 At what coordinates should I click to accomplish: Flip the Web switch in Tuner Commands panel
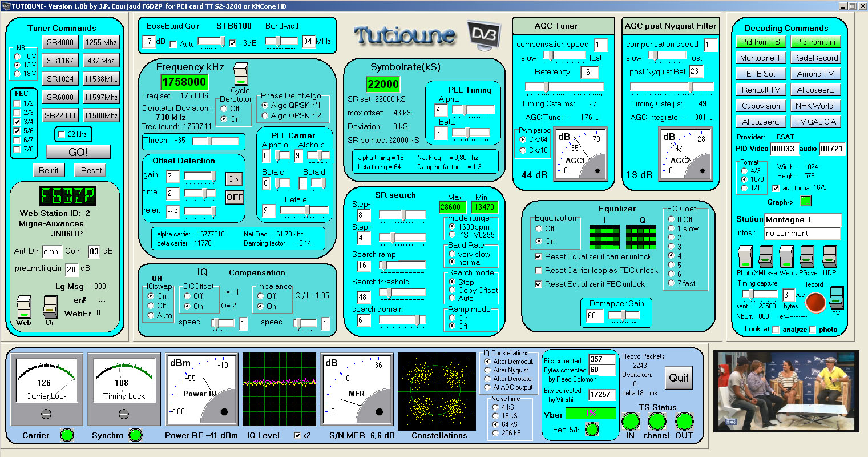point(23,307)
